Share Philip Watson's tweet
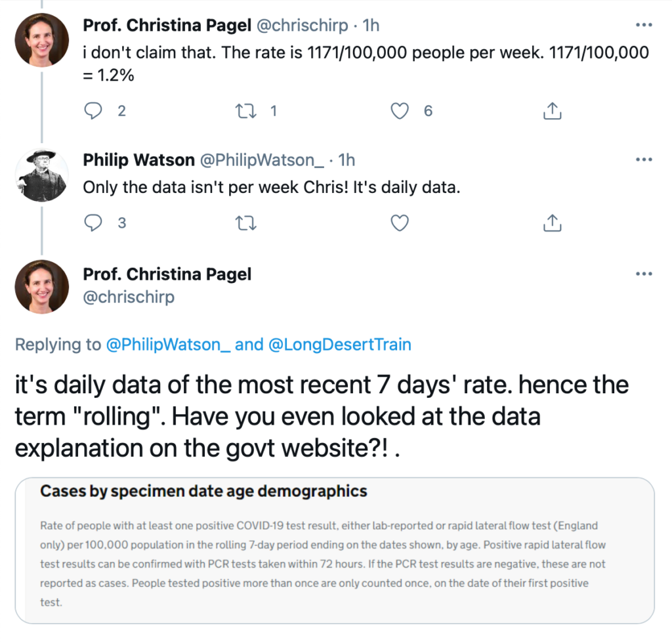This screenshot has width=672, height=644. pyautogui.click(x=552, y=223)
